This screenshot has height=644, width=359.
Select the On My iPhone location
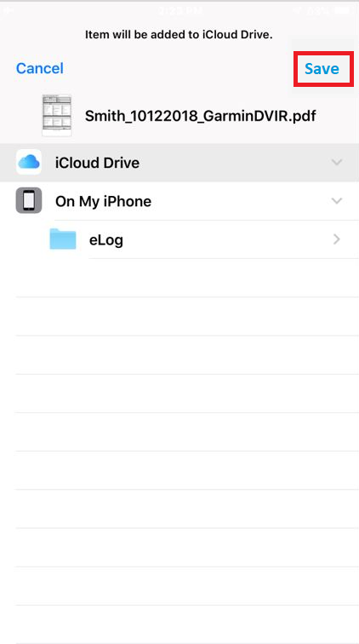[x=179, y=201]
